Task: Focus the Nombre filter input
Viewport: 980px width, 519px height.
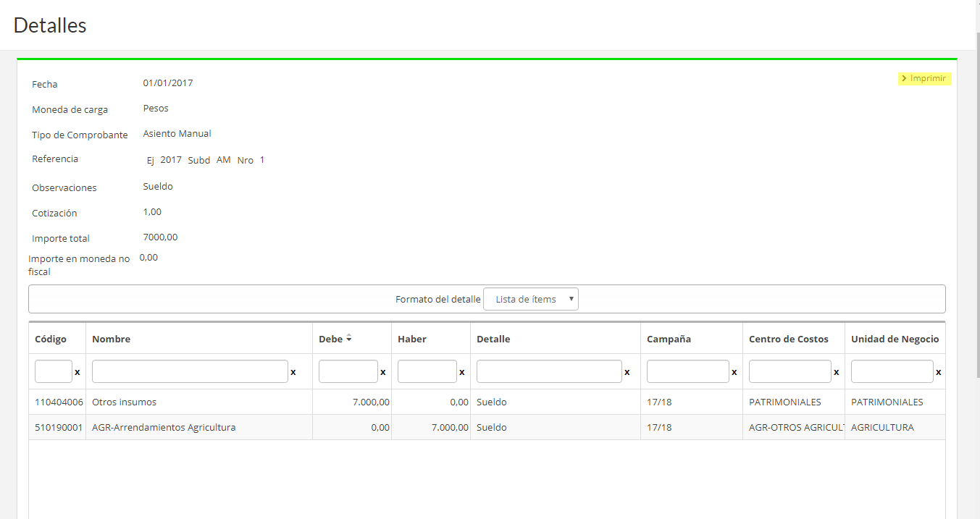Action: (x=190, y=371)
